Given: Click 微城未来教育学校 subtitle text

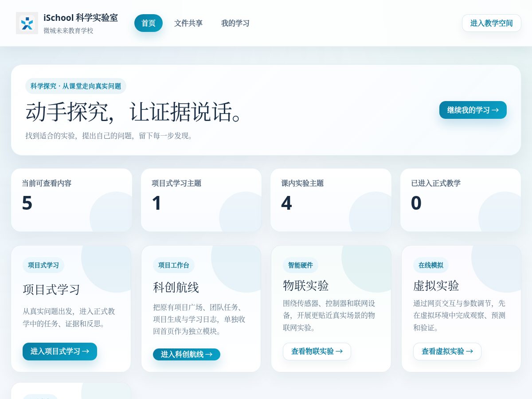Looking at the screenshot, I should [x=68, y=31].
